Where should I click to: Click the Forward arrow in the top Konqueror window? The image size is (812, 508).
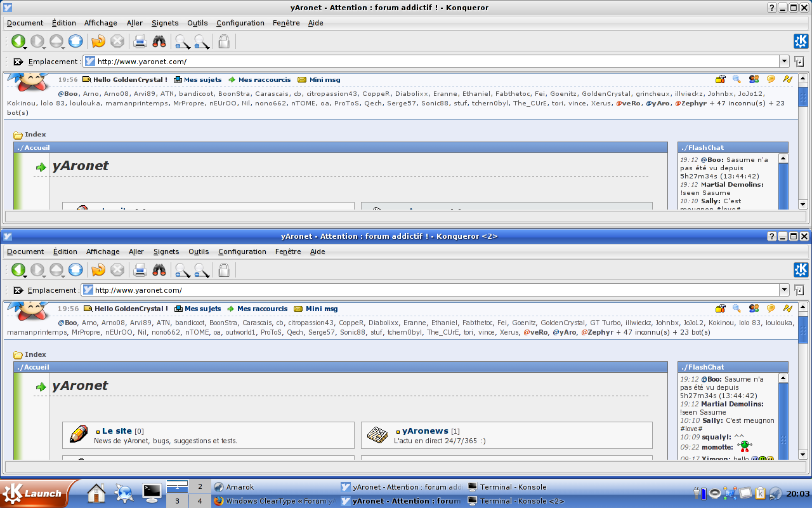37,41
